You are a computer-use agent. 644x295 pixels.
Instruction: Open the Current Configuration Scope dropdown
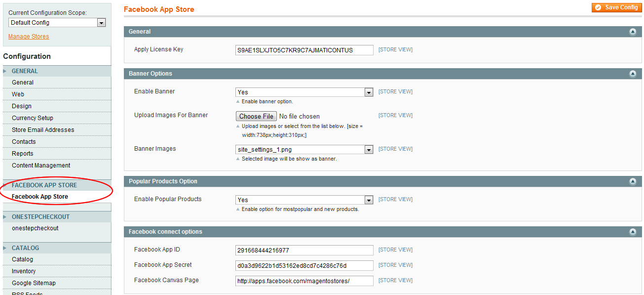(57, 23)
